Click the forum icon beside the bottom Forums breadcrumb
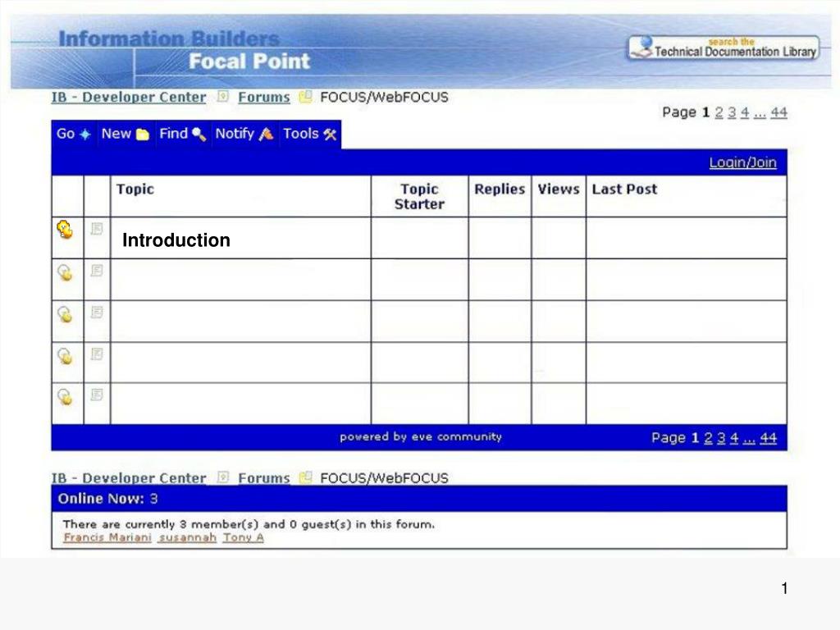Image resolution: width=840 pixels, height=630 pixels. pyautogui.click(x=223, y=477)
